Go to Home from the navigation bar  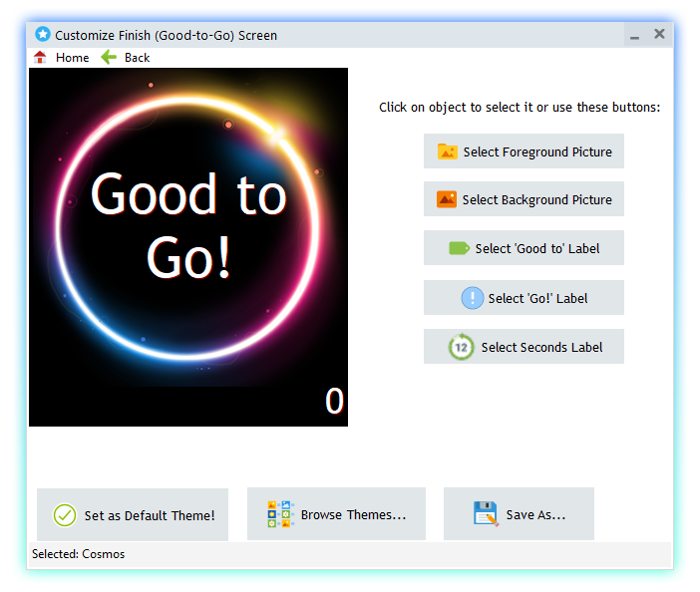(x=72, y=58)
